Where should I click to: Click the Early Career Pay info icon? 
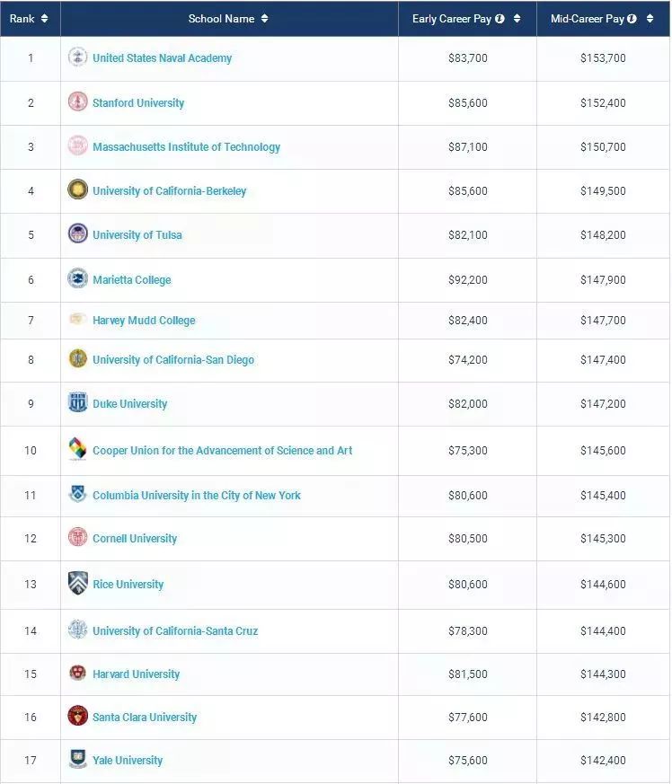pyautogui.click(x=500, y=19)
